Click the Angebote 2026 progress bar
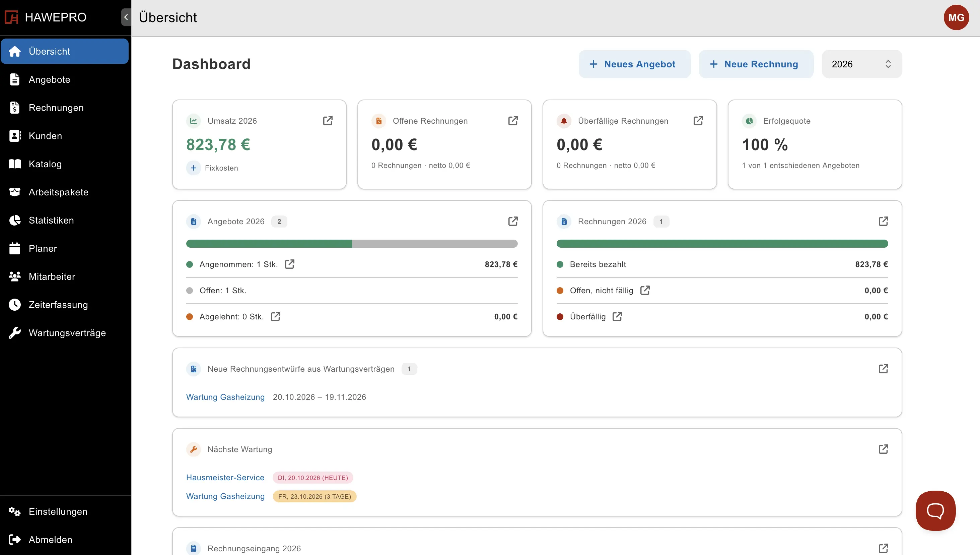The width and height of the screenshot is (980, 555). click(352, 244)
